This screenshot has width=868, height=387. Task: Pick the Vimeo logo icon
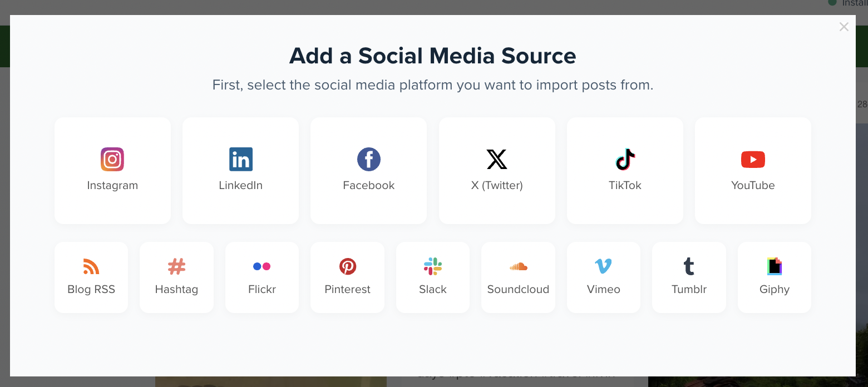(604, 266)
